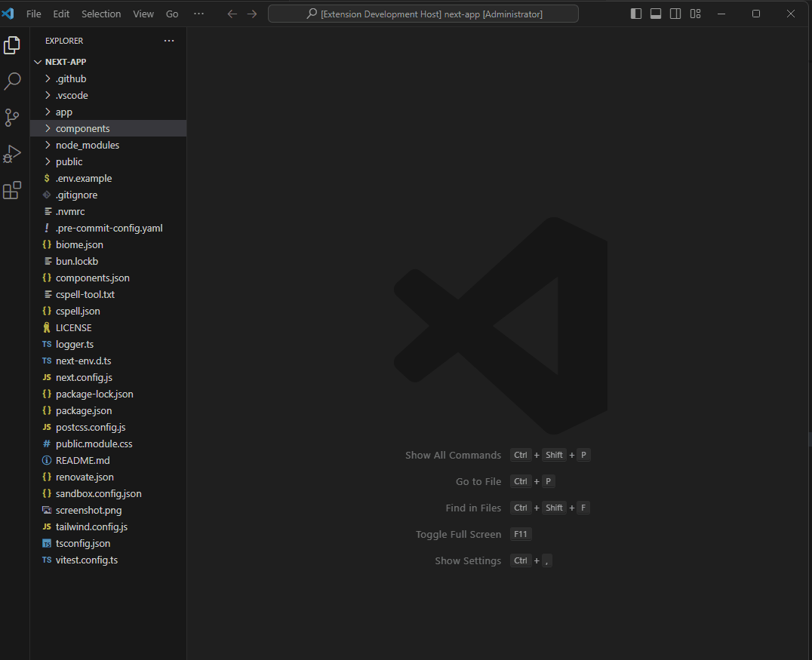This screenshot has height=660, width=812.
Task: Toggle the secondary side bar layout icon
Action: (675, 14)
